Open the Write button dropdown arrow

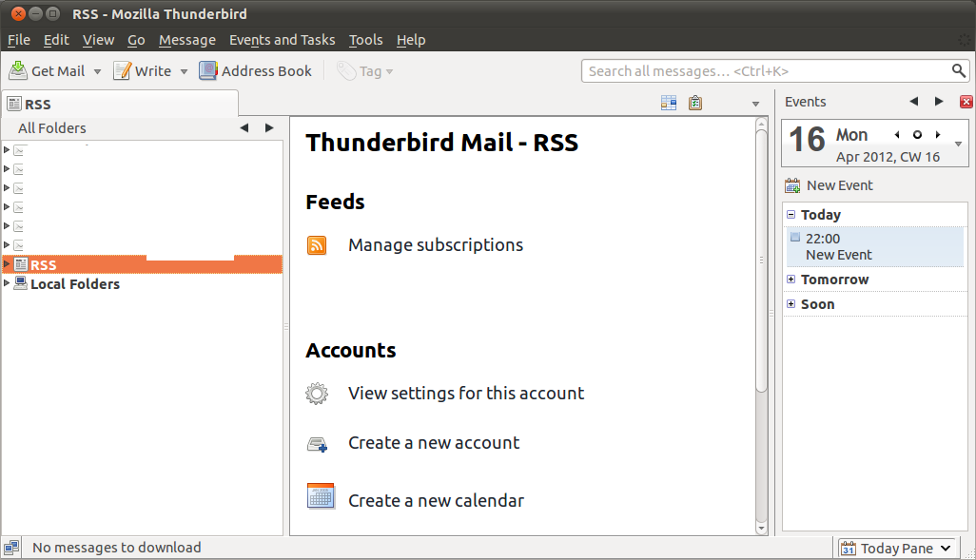pos(184,71)
